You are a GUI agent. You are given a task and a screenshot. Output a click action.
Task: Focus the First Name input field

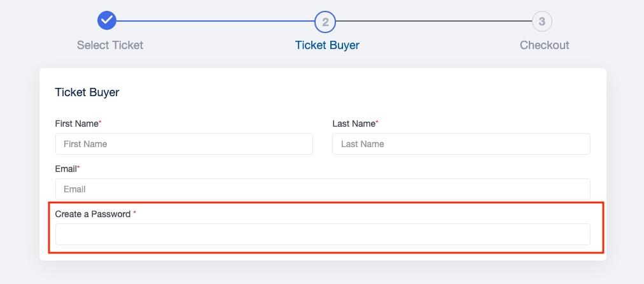(184, 144)
